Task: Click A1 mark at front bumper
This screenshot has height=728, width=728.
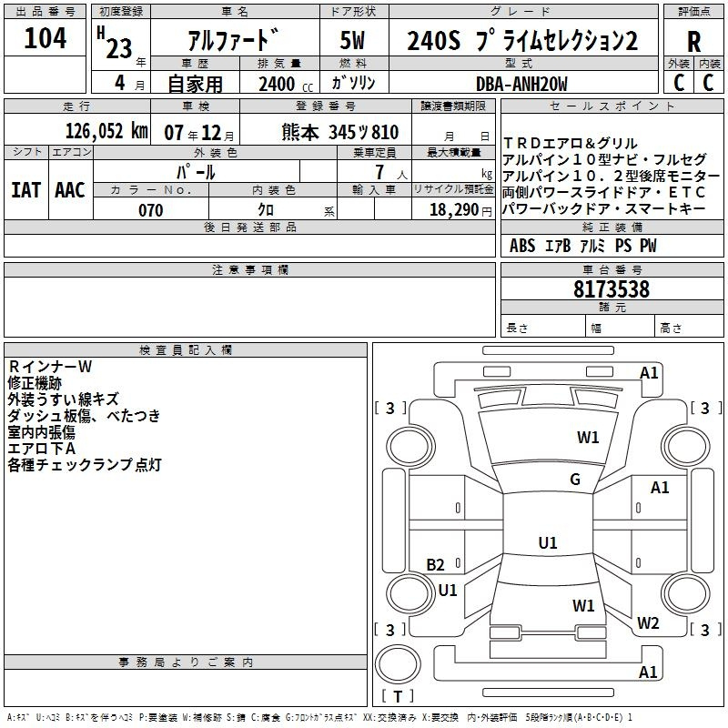Action: tap(649, 373)
